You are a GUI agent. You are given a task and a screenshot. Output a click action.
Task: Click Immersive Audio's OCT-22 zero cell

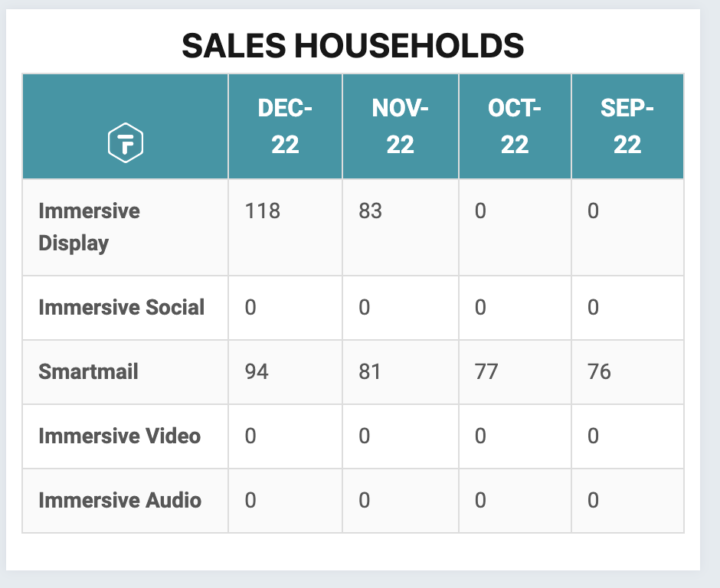tap(480, 501)
